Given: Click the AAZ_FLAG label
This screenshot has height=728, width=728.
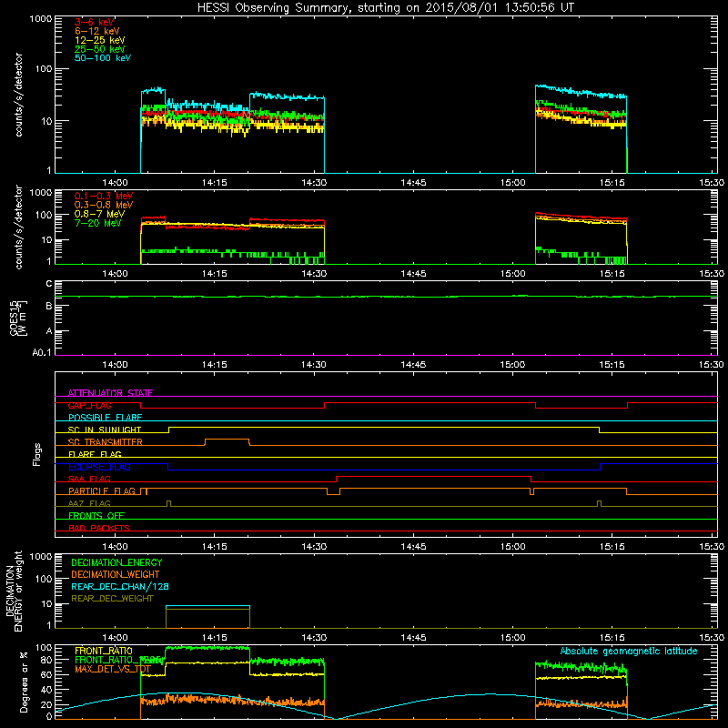Looking at the screenshot, I should tap(89, 503).
